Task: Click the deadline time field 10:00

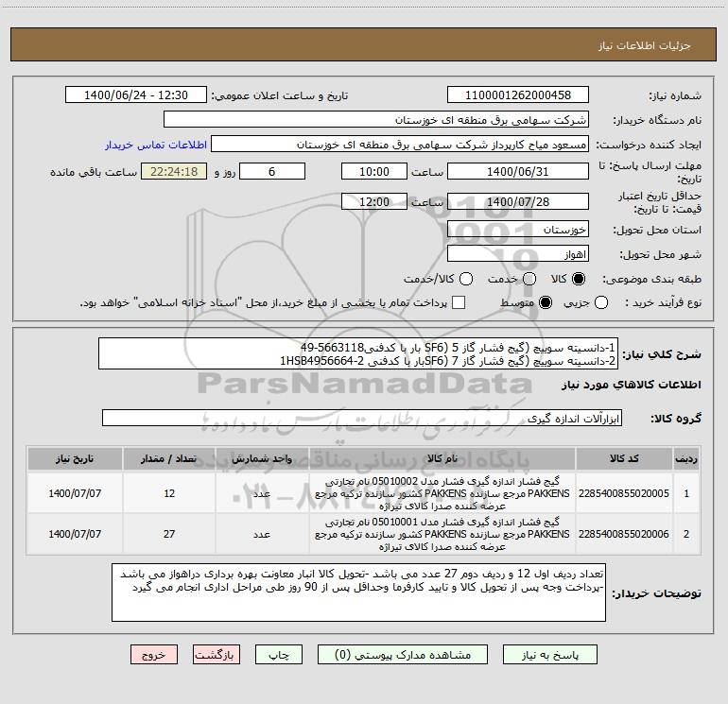Action: [x=374, y=171]
